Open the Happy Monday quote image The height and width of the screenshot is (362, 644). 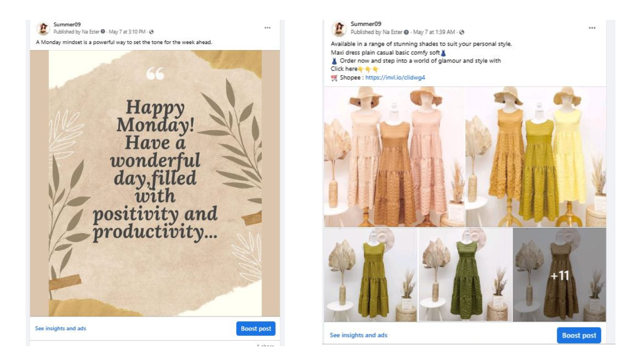tap(155, 183)
